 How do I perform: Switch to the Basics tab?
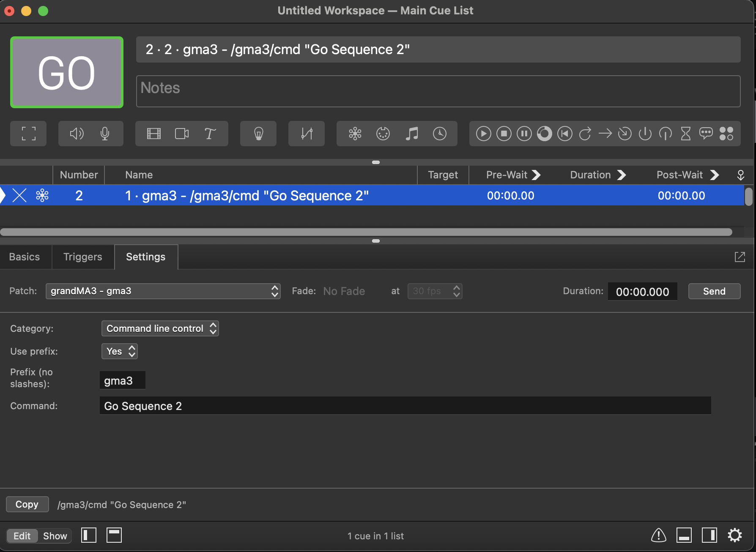[x=25, y=257]
